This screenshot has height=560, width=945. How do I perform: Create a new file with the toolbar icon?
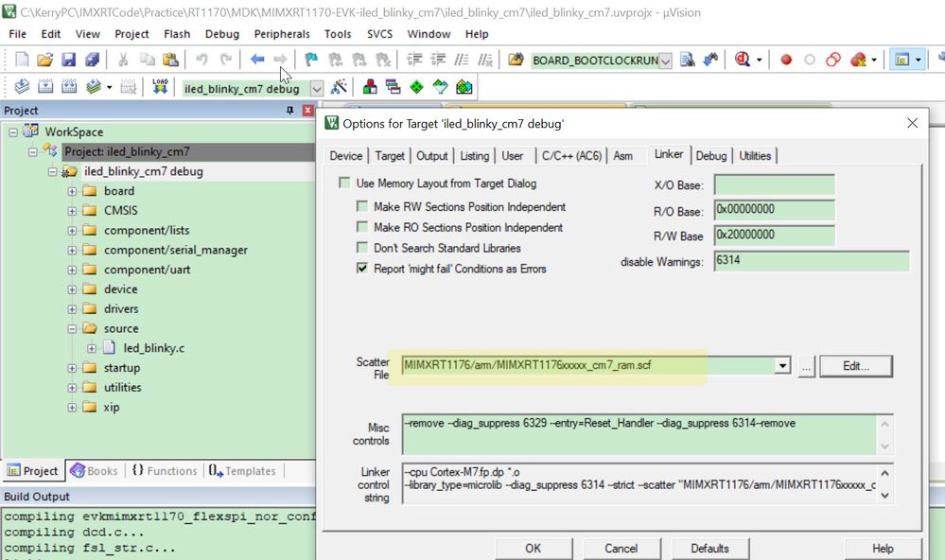[22, 60]
